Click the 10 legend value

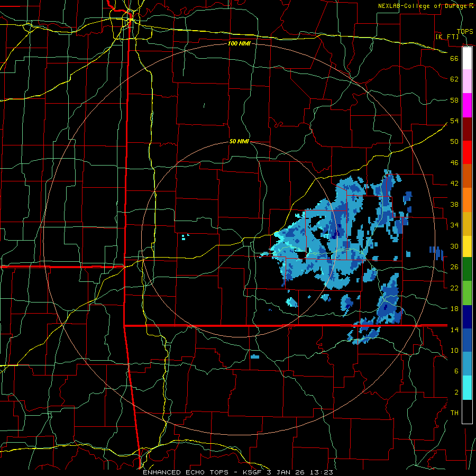(x=454, y=350)
